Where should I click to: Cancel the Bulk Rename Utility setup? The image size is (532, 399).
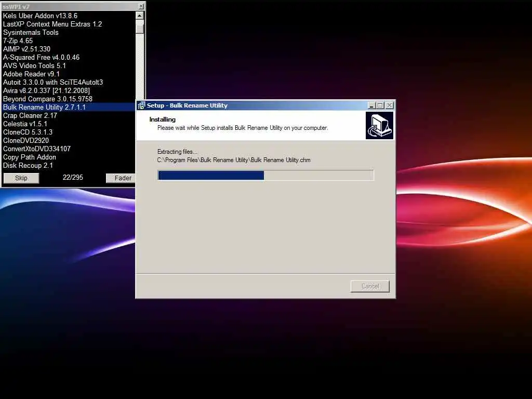[370, 286]
